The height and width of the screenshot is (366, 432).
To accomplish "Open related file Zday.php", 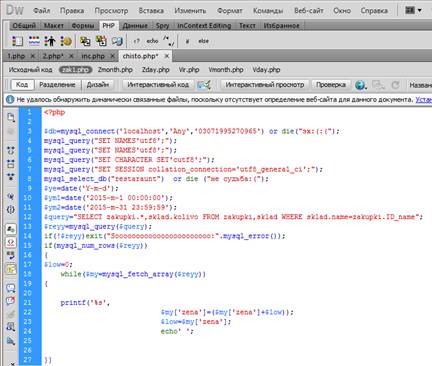I will (156, 70).
